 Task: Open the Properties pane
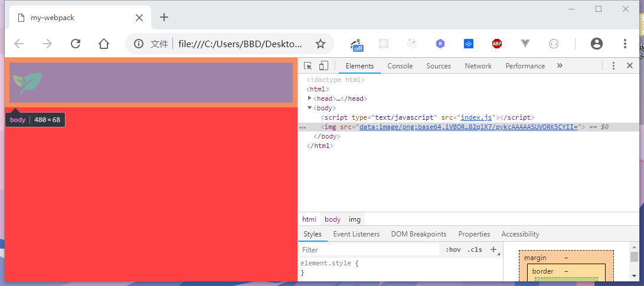click(x=474, y=234)
